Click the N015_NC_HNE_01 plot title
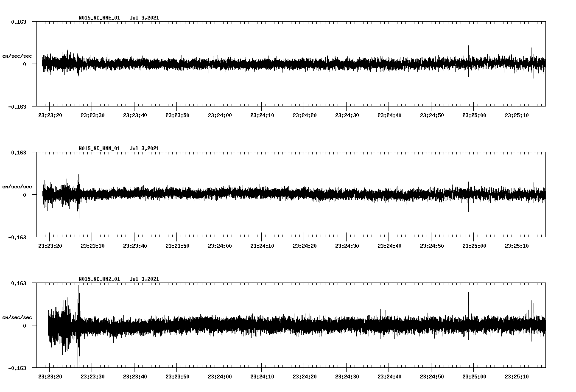This screenshot has height=392, width=576. pyautogui.click(x=99, y=18)
